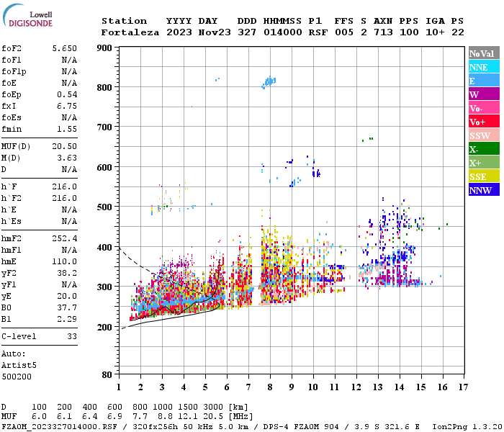Click the IGA value 10+
Screen dimensions: 504x432
435,32
